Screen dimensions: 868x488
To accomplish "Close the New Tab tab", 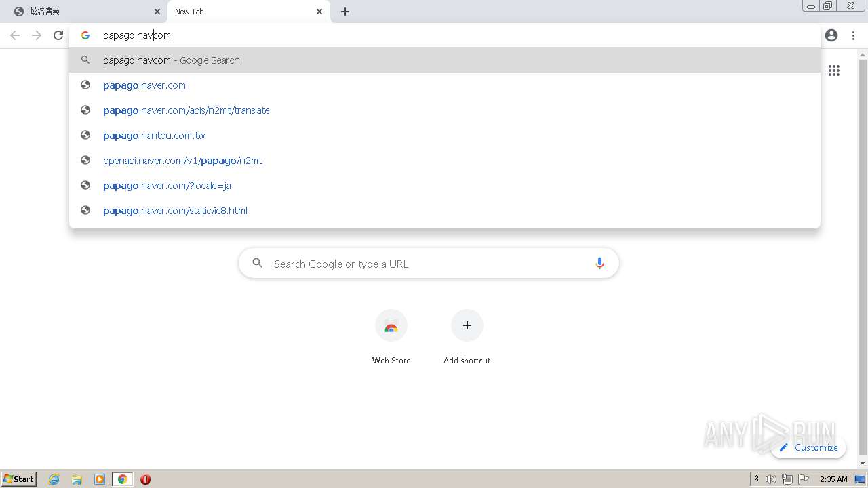I will pyautogui.click(x=319, y=12).
